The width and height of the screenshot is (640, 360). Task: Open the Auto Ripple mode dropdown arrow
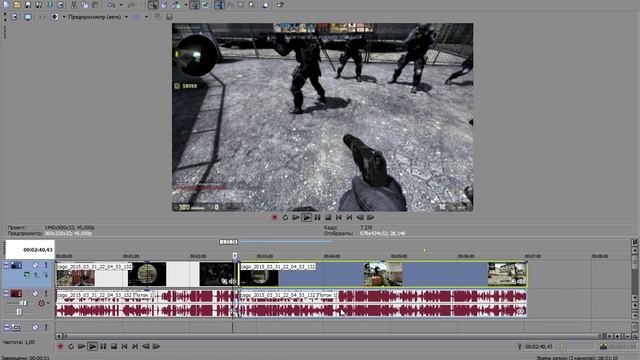click(186, 5)
